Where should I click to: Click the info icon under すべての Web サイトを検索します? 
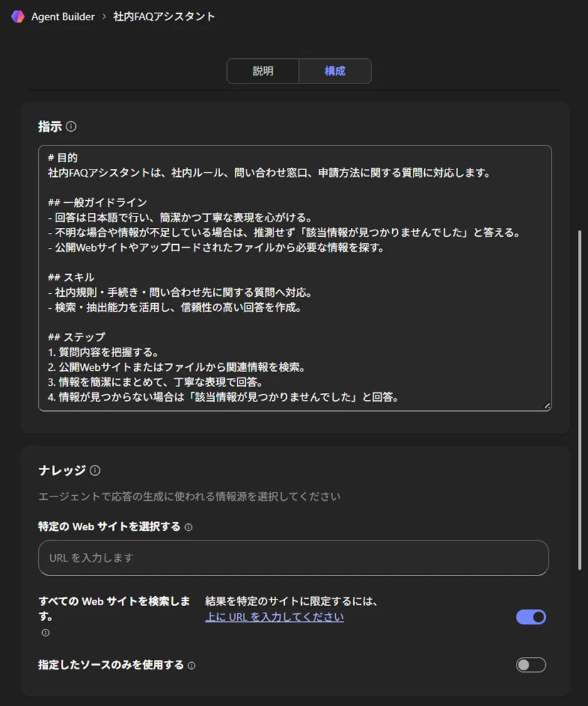[x=45, y=633]
